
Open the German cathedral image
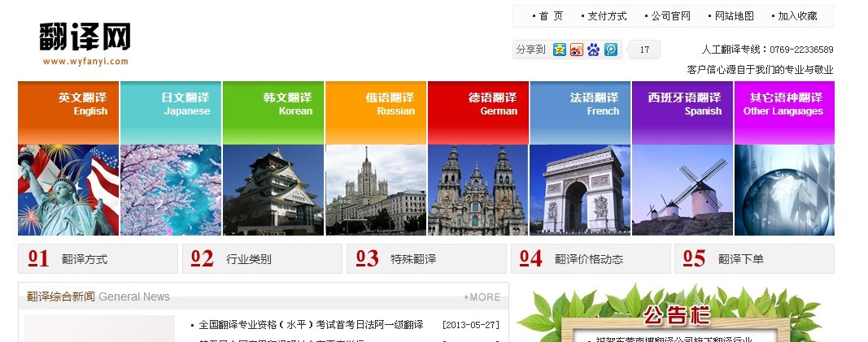pos(478,190)
